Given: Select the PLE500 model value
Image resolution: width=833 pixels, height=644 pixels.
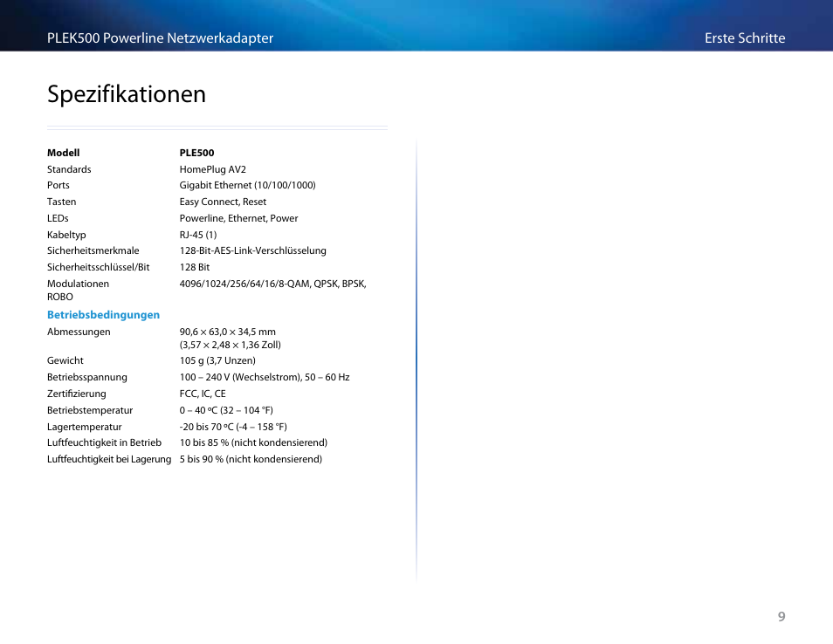Looking at the screenshot, I should click(196, 153).
